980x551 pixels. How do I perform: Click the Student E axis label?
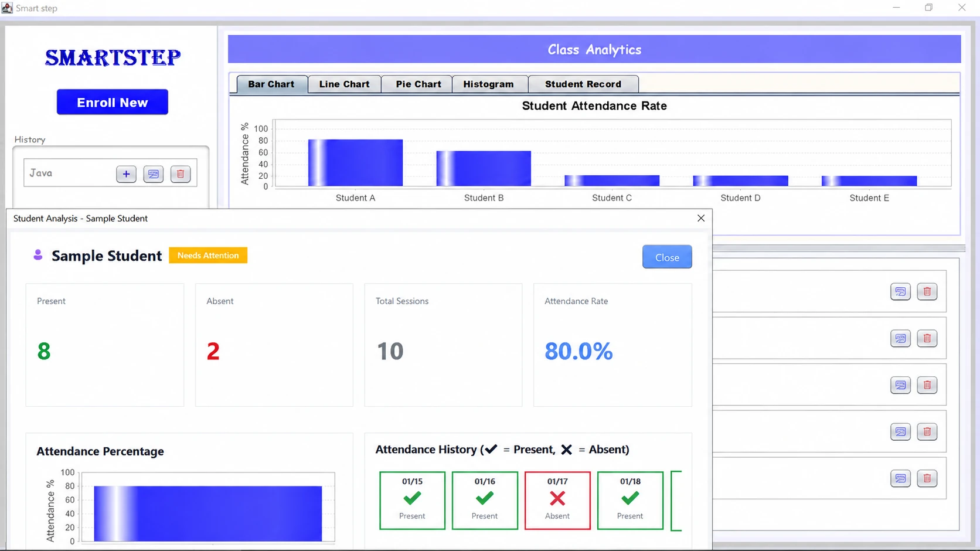(x=869, y=198)
